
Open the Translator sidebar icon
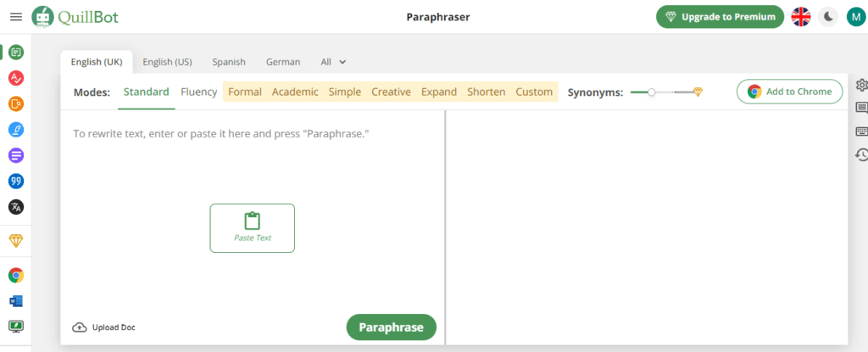15,206
